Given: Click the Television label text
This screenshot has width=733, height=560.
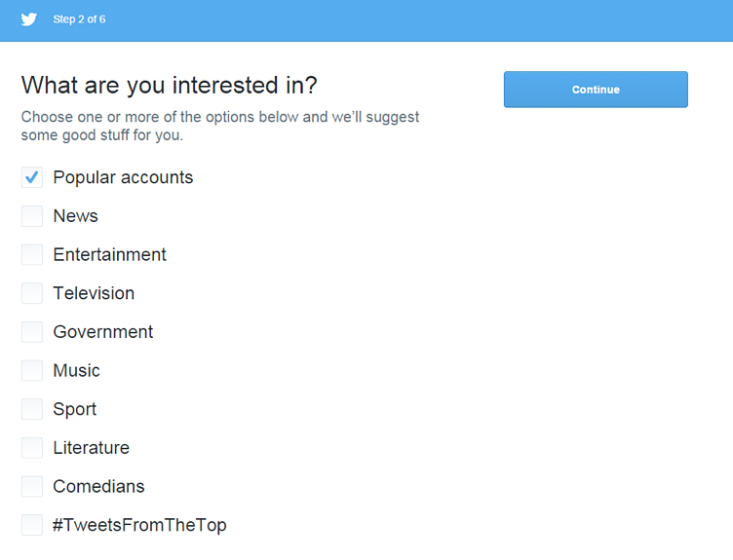Looking at the screenshot, I should coord(94,293).
